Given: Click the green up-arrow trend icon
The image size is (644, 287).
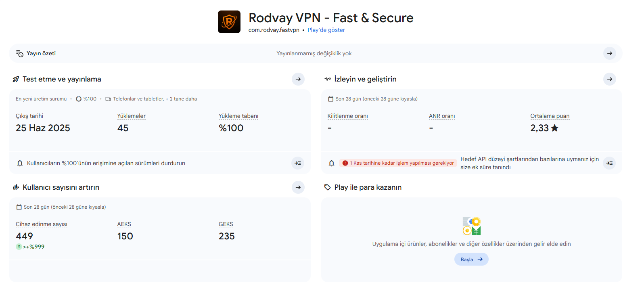Looking at the screenshot, I should click(x=19, y=247).
